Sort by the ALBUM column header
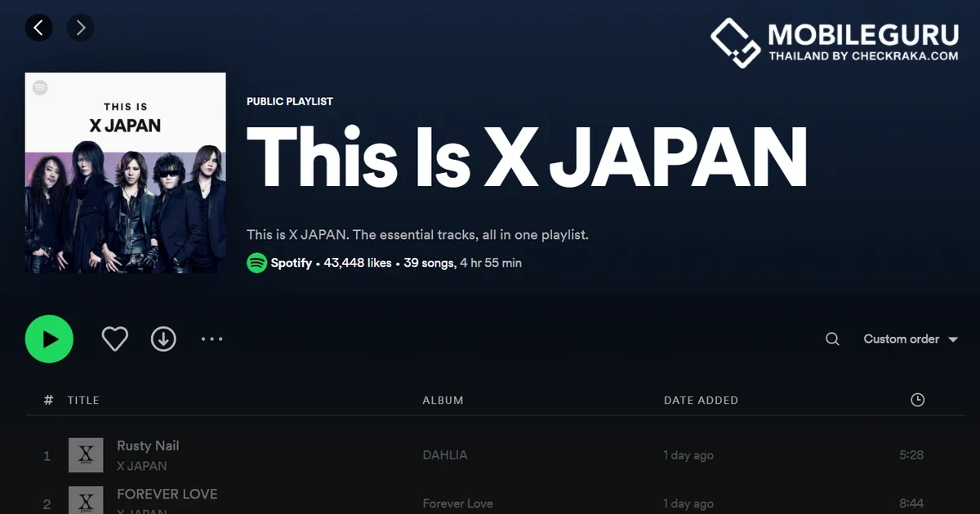 tap(443, 400)
